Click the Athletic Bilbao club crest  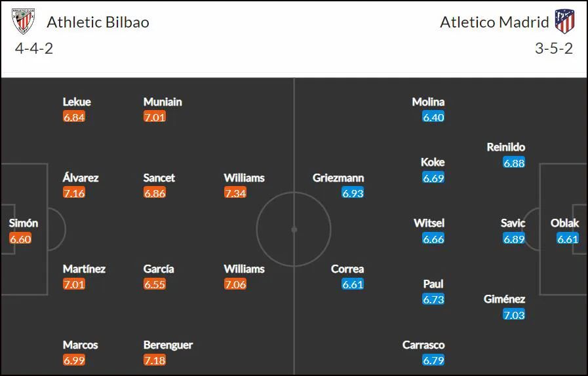[23, 22]
